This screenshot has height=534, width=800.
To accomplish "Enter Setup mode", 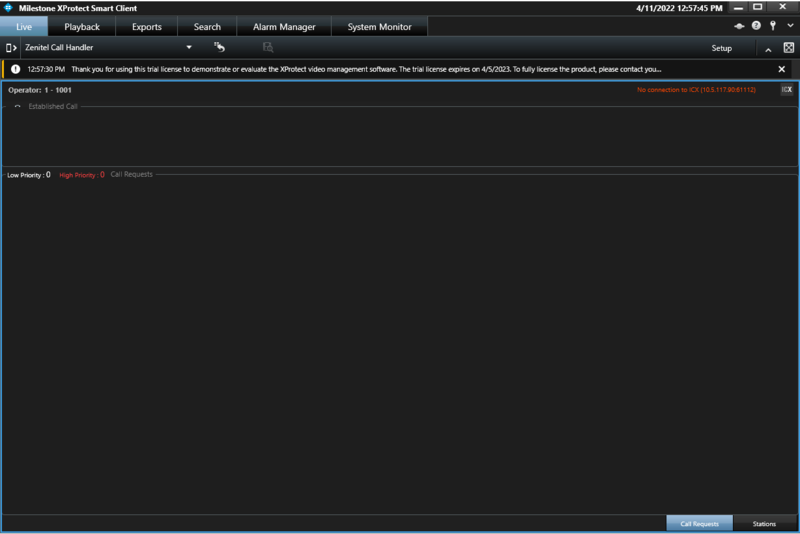I will (721, 48).
